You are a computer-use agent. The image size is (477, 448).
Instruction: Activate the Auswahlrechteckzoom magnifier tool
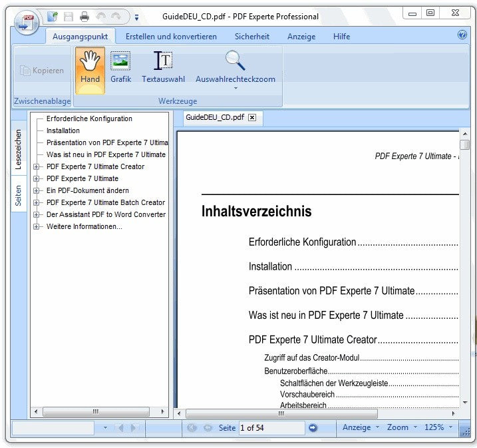coord(235,67)
